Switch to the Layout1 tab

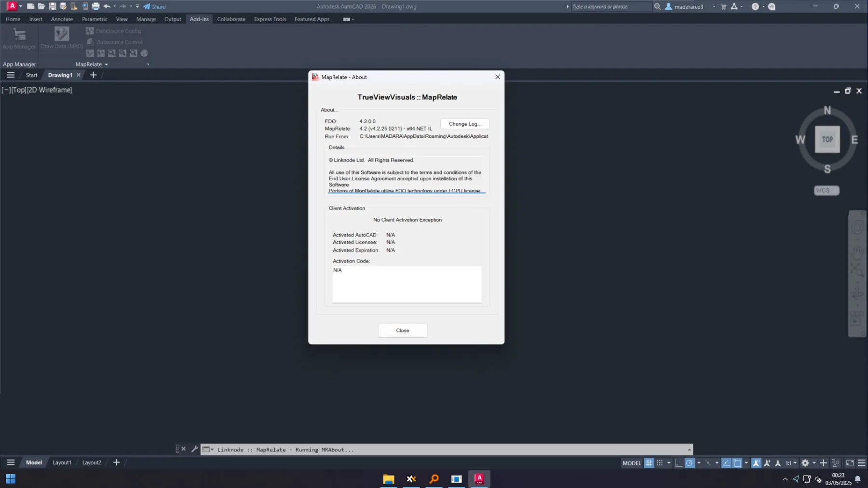click(x=62, y=462)
